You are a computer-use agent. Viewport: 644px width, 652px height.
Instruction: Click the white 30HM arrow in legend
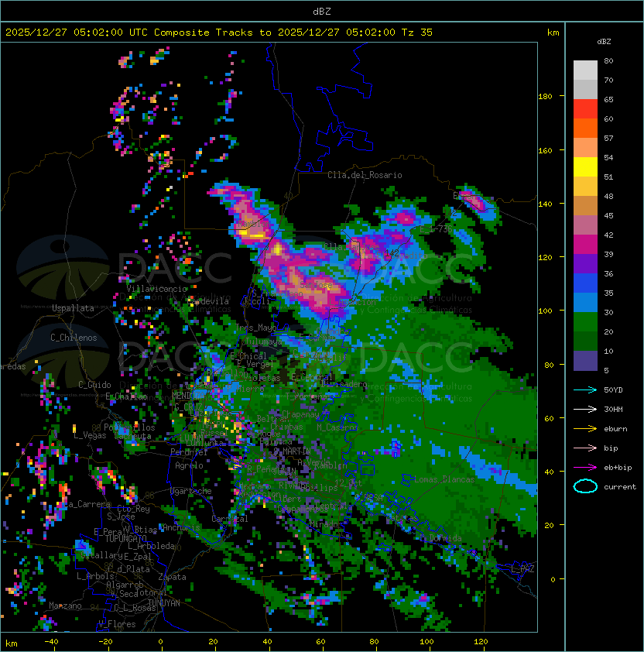[x=585, y=409]
